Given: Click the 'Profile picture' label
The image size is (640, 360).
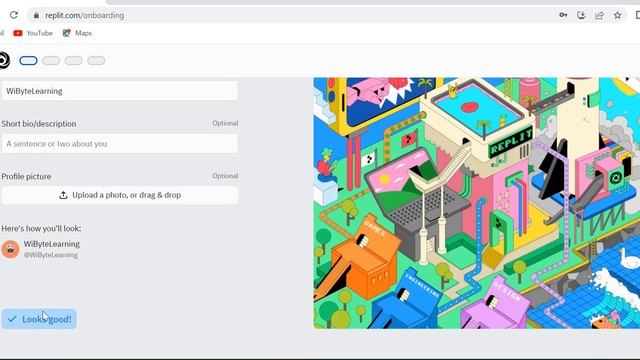Looking at the screenshot, I should (x=26, y=176).
